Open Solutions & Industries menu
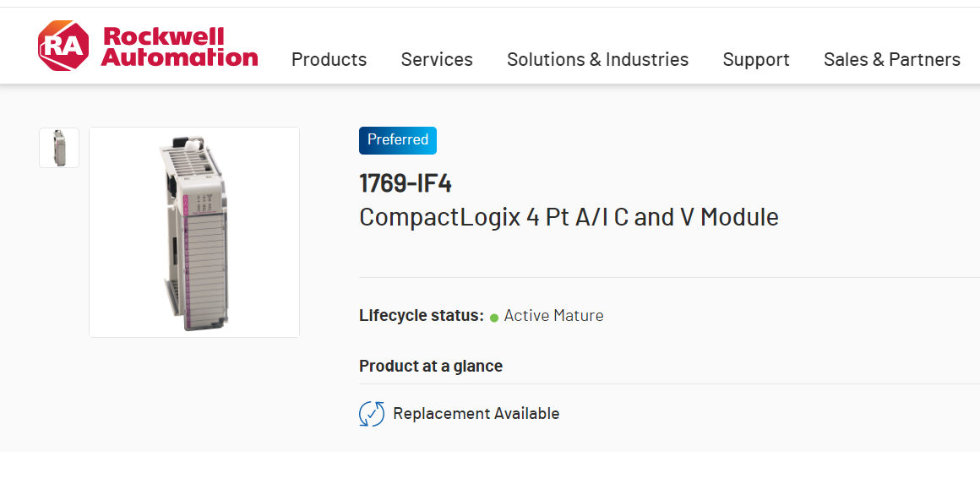The width and height of the screenshot is (980, 484). point(597,59)
